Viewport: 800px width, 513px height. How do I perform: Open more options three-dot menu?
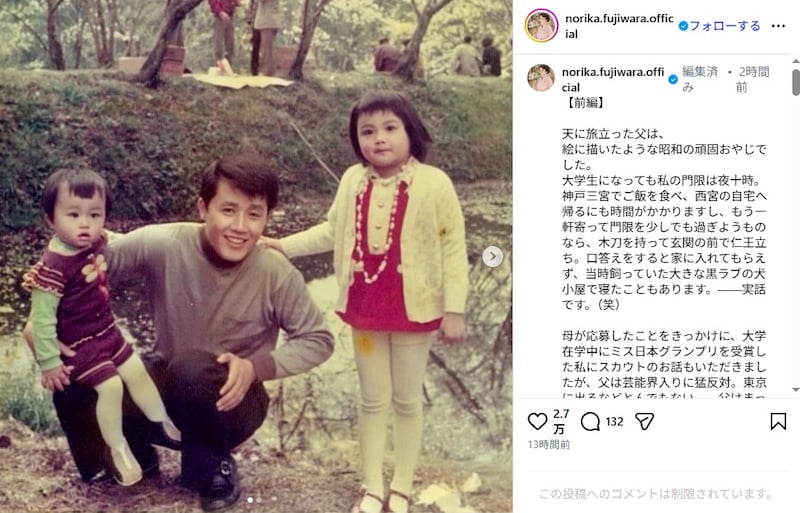pyautogui.click(x=778, y=26)
